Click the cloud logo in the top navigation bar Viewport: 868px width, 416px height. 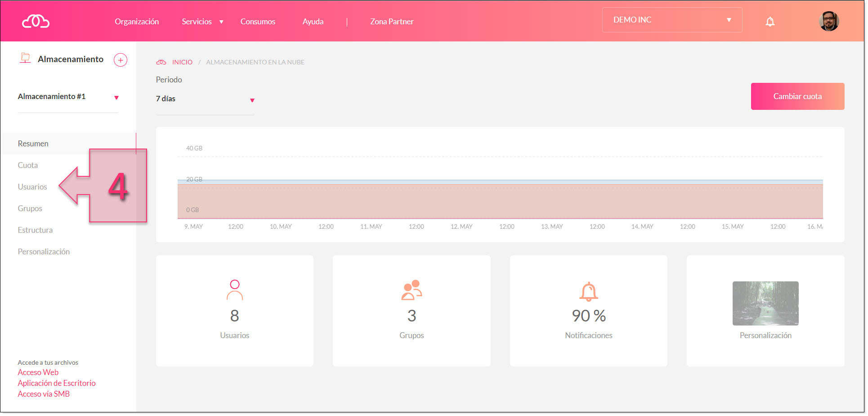[35, 20]
